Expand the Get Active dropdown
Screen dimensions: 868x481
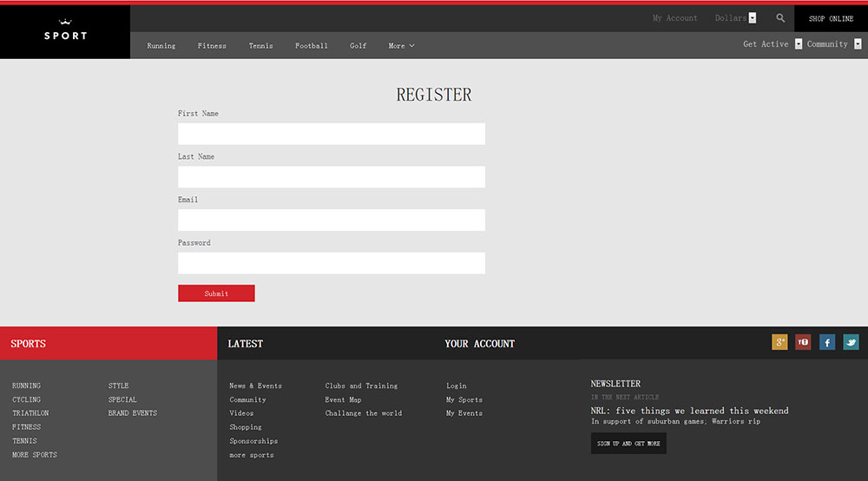[798, 44]
